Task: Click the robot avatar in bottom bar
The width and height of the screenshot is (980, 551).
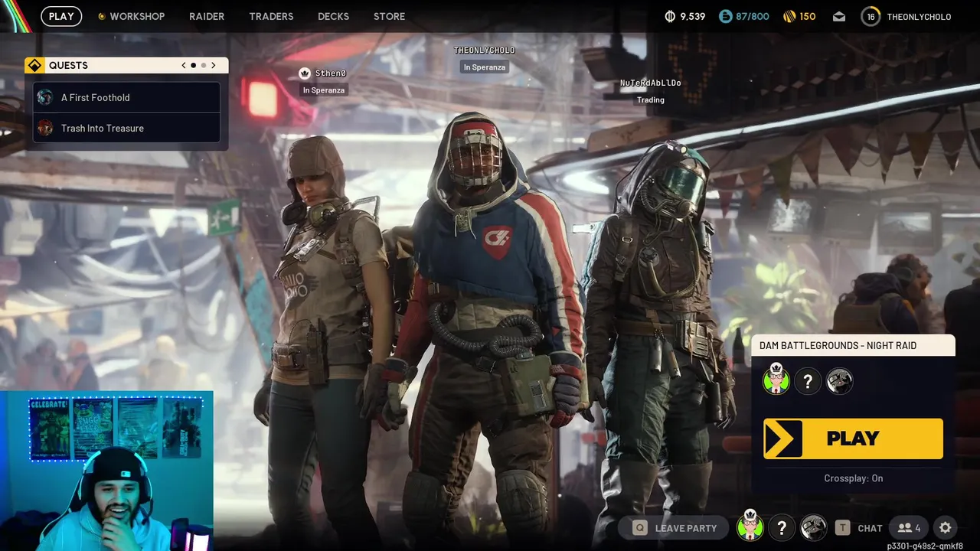Action: coord(813,527)
